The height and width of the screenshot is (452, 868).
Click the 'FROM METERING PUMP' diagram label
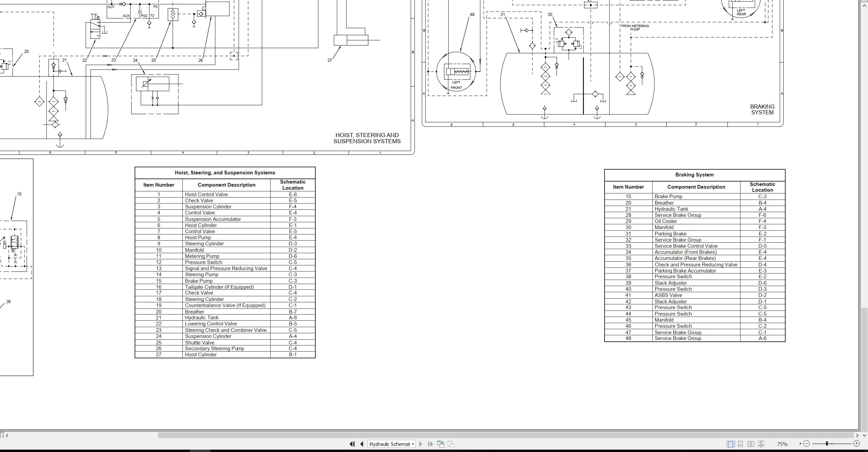[635, 27]
